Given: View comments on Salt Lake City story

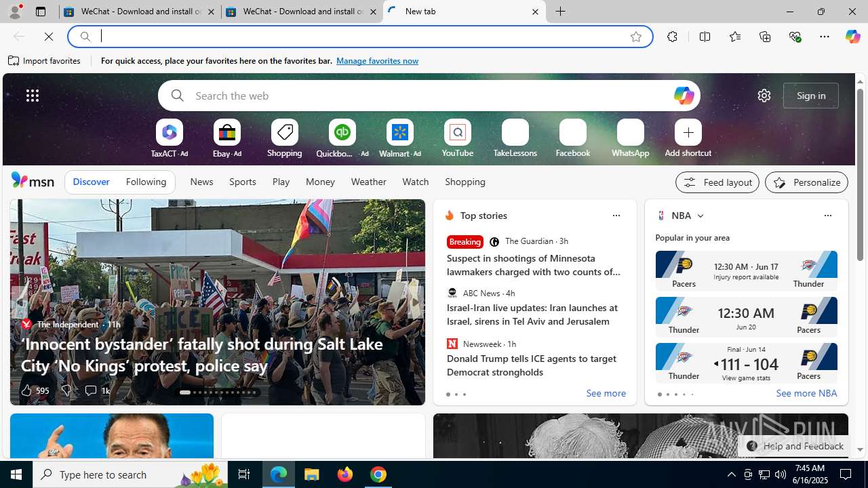Looking at the screenshot, I should (96, 390).
